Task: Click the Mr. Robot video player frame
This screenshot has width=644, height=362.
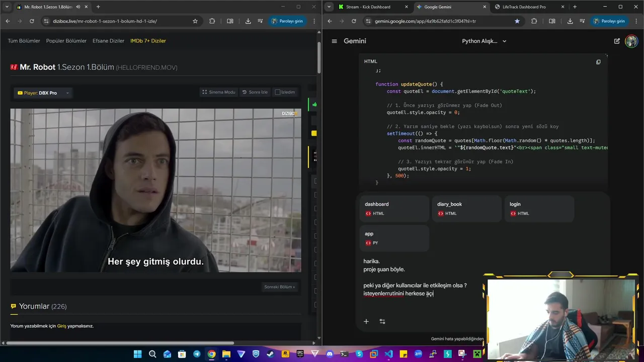Action: click(156, 191)
